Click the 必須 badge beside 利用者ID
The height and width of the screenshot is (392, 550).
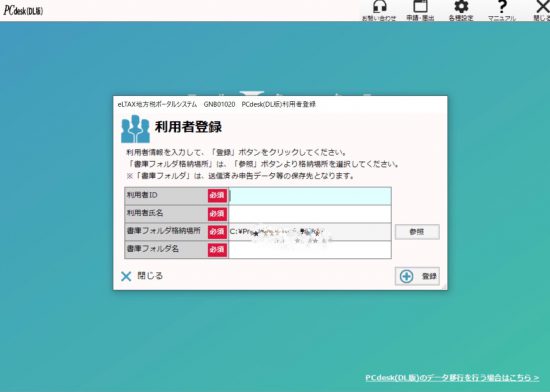217,196
